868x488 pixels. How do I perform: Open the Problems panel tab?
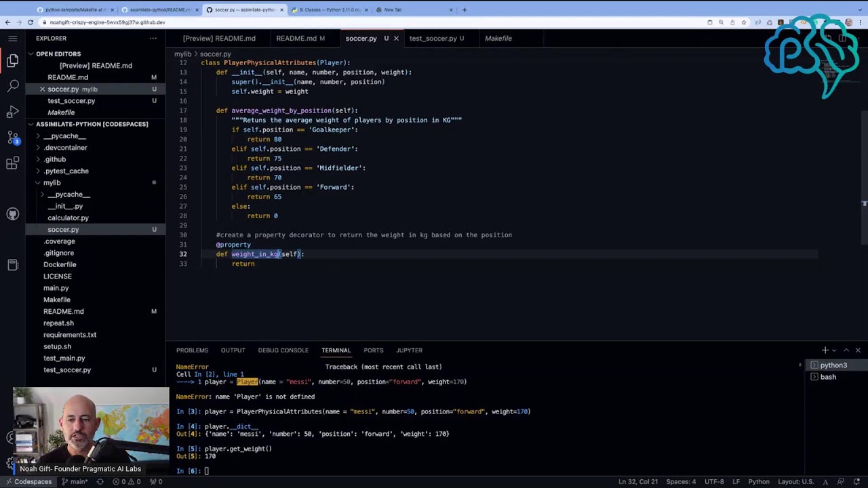[x=192, y=350]
